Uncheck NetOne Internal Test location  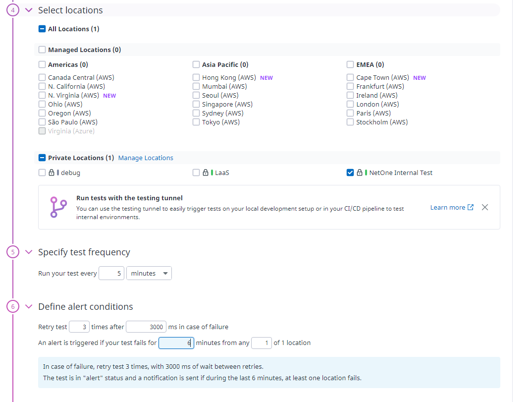point(350,172)
